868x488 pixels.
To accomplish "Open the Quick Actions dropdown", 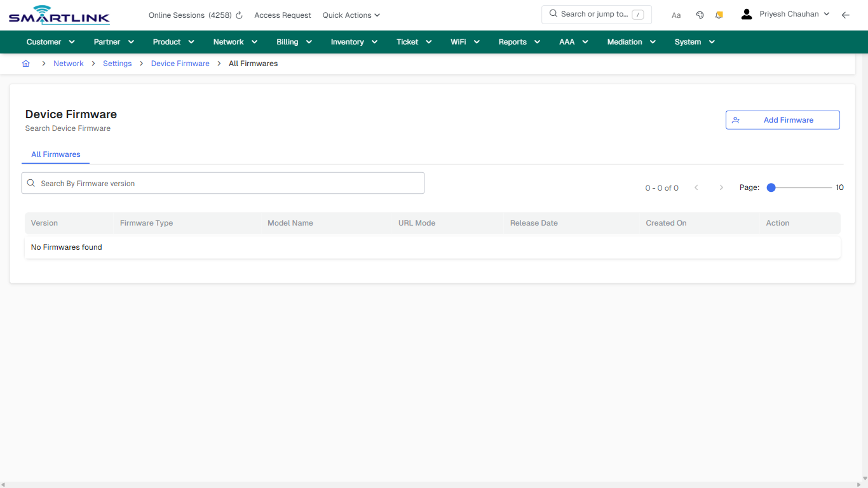I will click(351, 15).
